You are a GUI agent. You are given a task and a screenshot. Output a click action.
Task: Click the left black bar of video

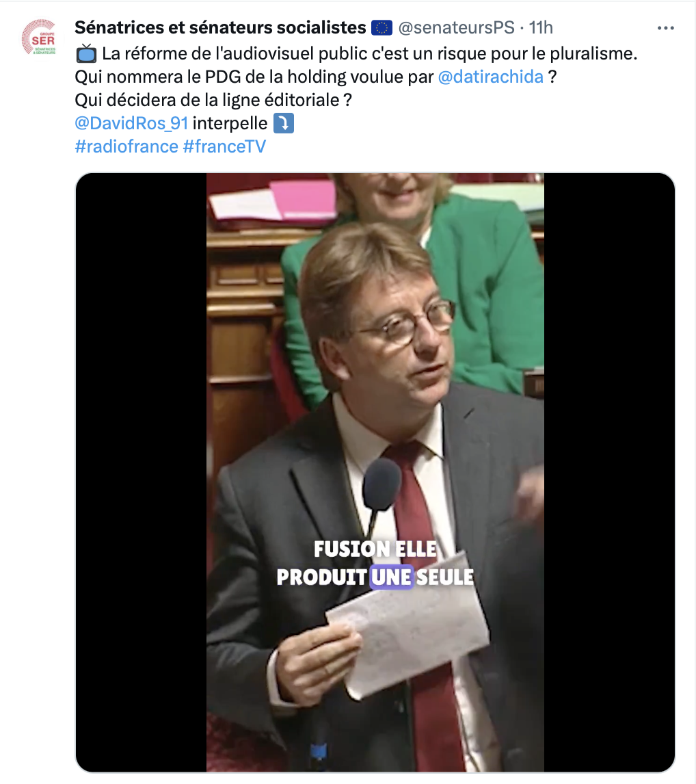(141, 473)
